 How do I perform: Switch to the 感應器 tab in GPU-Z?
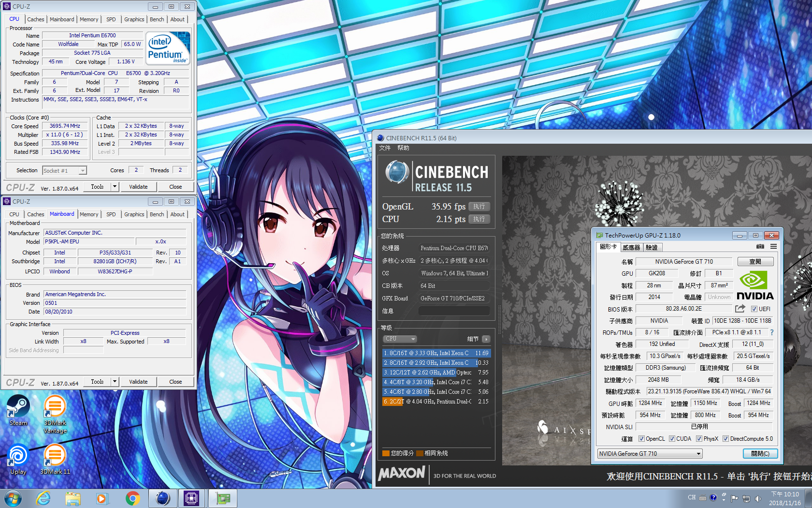click(631, 247)
